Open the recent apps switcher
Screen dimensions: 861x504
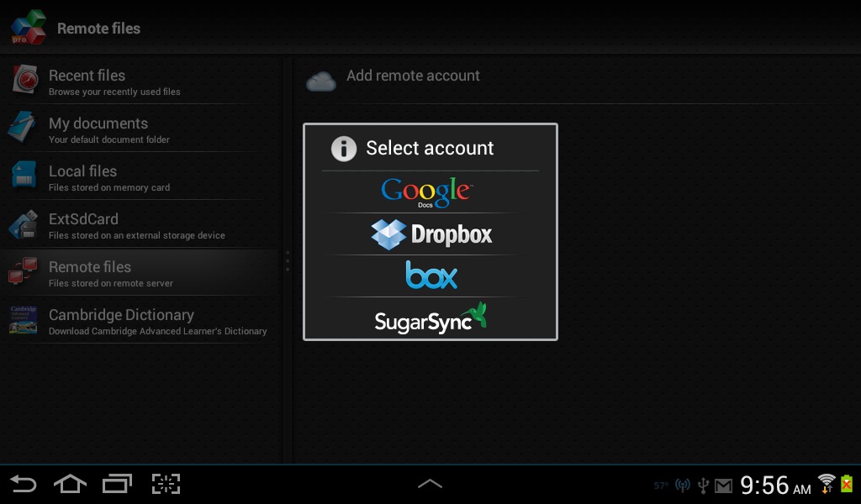click(x=118, y=483)
